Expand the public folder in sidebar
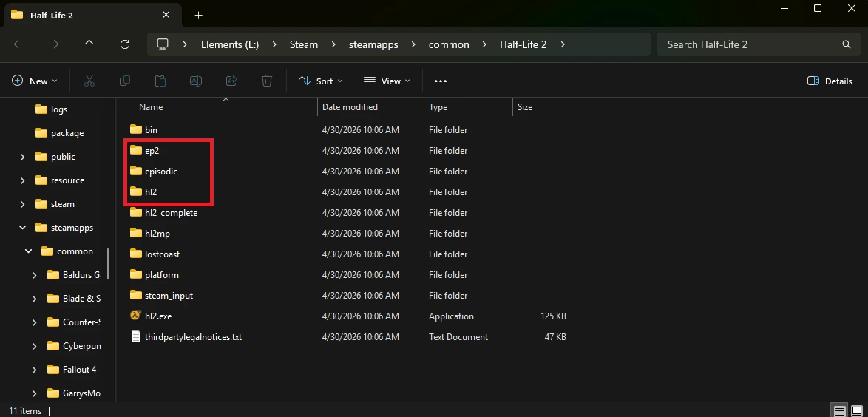 pyautogui.click(x=22, y=157)
